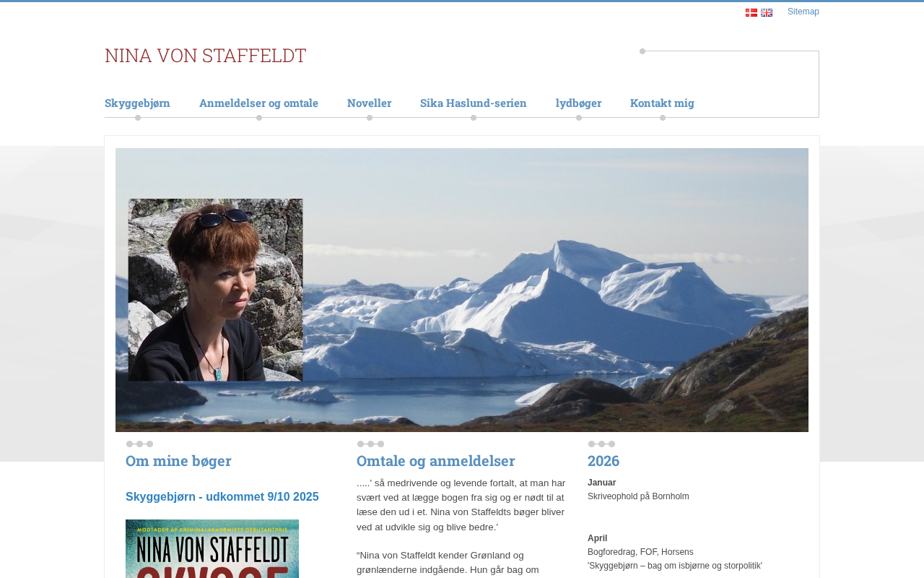Switch language using the Danish flag icon
Screen dimensions: 924x578
(751, 12)
